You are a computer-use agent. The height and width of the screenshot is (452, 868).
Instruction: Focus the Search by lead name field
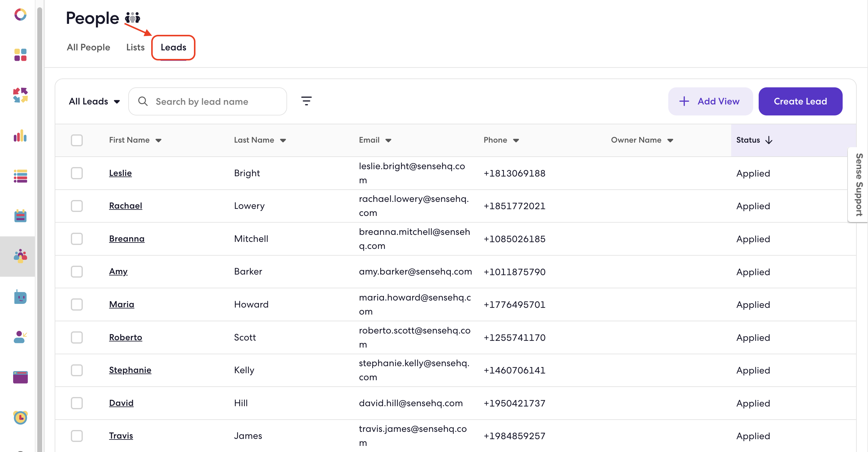pyautogui.click(x=208, y=101)
